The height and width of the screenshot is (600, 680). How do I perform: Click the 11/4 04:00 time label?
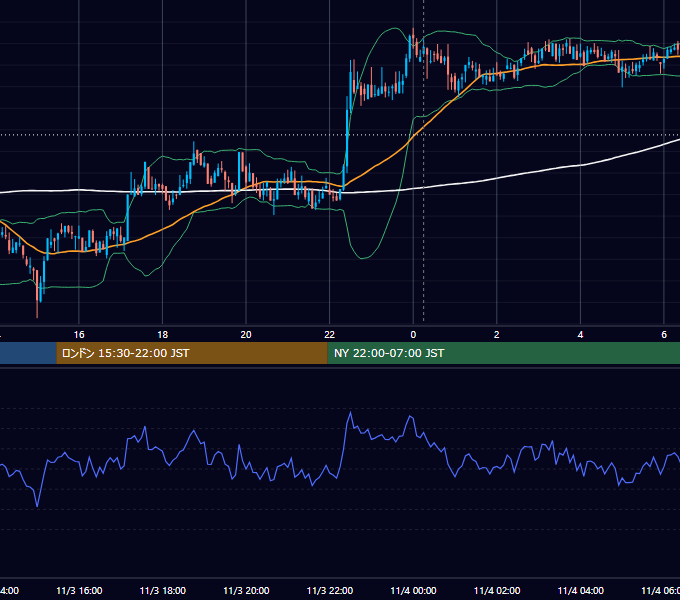pos(580,590)
